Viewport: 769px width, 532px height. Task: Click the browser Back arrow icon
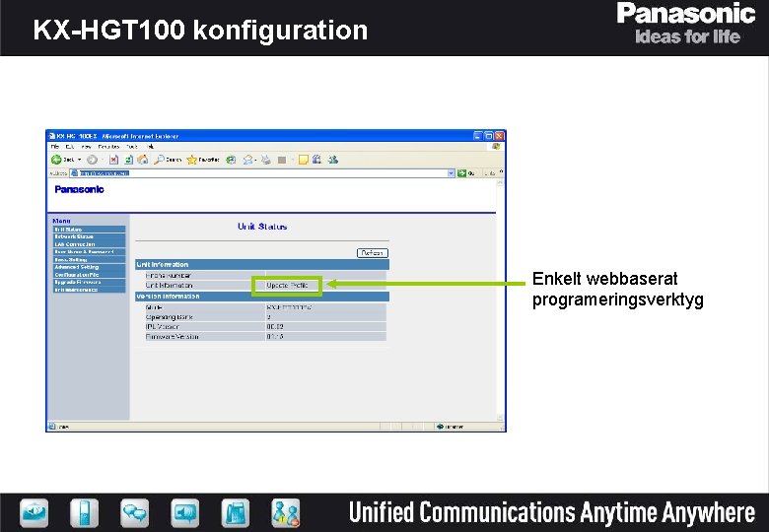pyautogui.click(x=56, y=160)
